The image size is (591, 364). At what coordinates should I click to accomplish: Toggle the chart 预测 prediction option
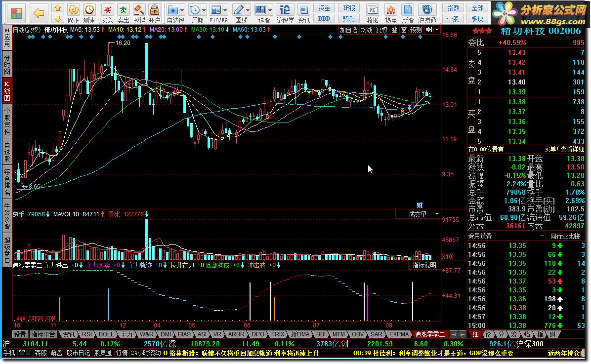pyautogui.click(x=416, y=30)
